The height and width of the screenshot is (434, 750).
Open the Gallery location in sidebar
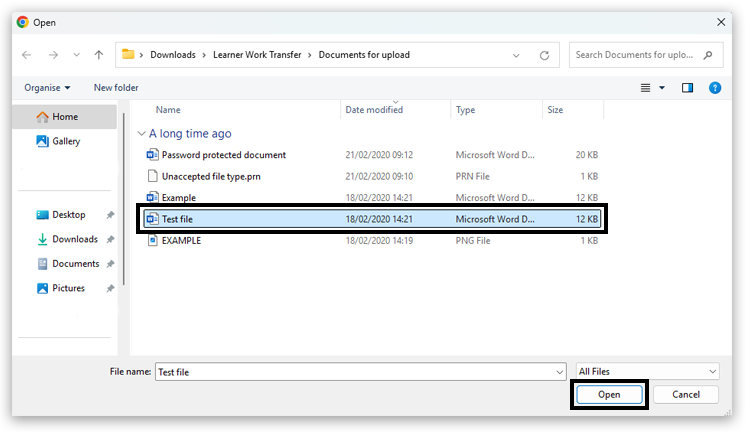[66, 141]
